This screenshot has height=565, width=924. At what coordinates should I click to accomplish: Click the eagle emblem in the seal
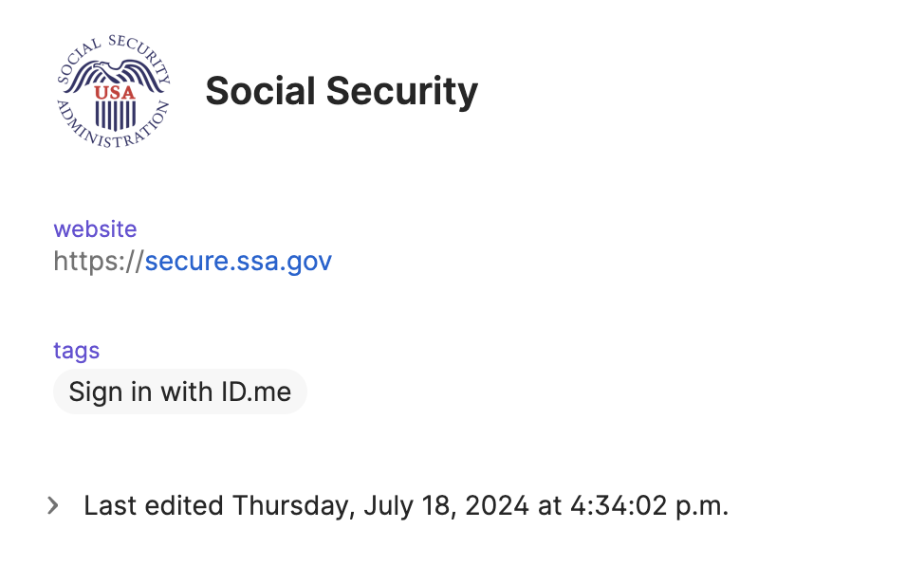click(113, 74)
